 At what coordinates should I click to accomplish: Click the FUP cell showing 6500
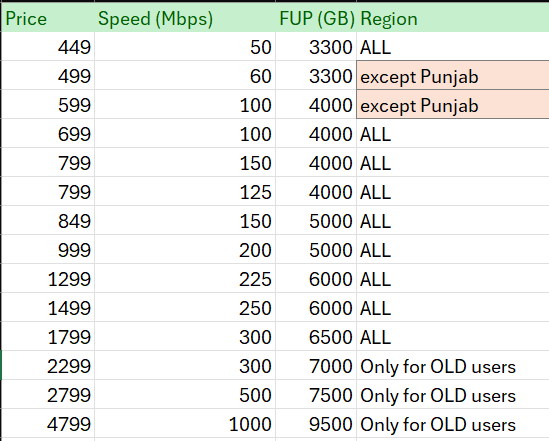tap(316, 337)
